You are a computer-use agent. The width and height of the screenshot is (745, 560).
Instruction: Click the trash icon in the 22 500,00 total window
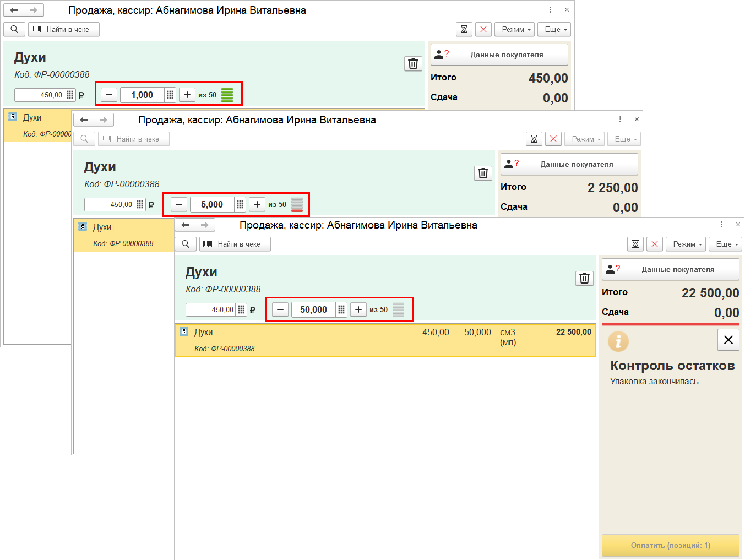click(x=584, y=279)
